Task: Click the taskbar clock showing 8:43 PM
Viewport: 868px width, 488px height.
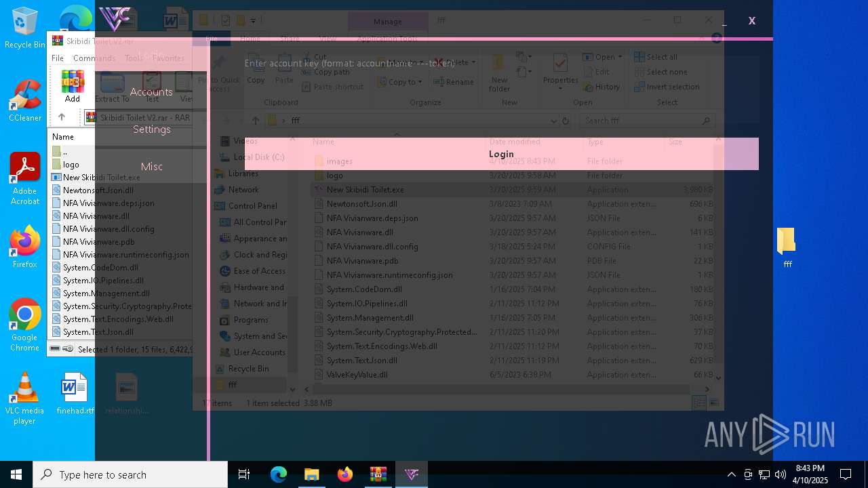Action: tap(810, 474)
